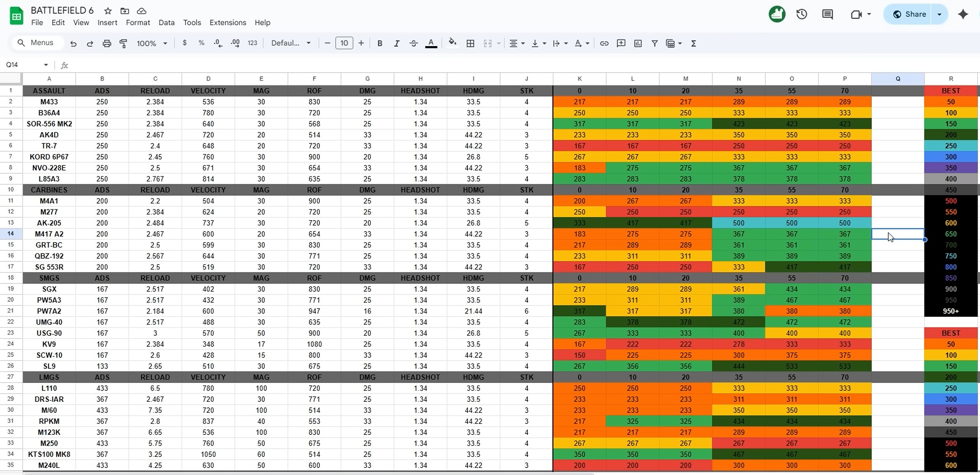Open the Extensions menu
Screen dimensions: 980x475
228,22
